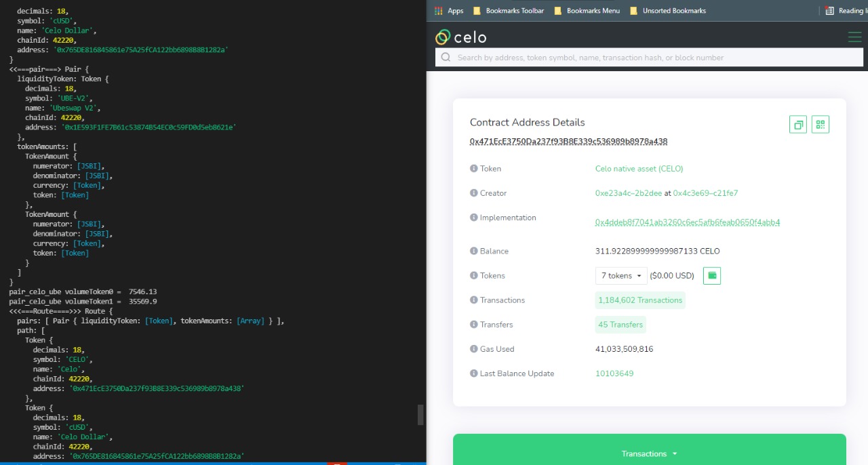Viewport: 868px width, 465px height.
Task: Click terminal text symbol 'UBE-V2'
Action: pos(57,98)
